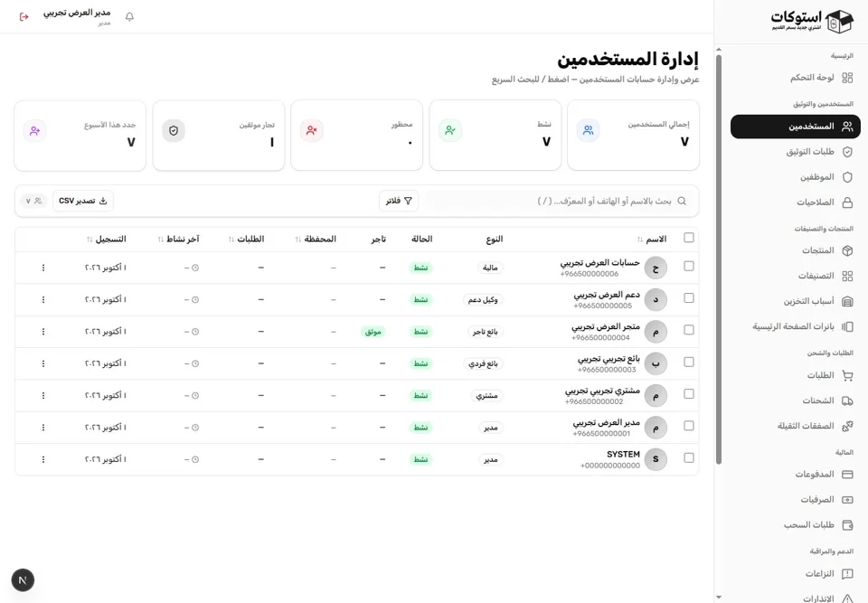Click the sidebar scroll up arrow

pyautogui.click(x=719, y=50)
